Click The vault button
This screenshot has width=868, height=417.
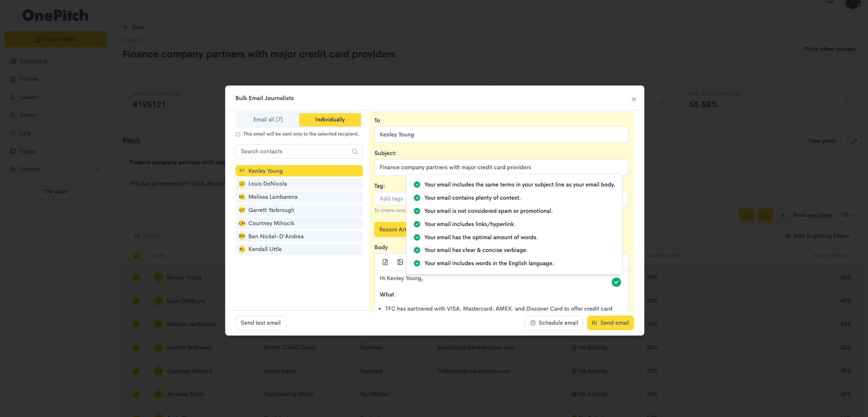(x=55, y=191)
